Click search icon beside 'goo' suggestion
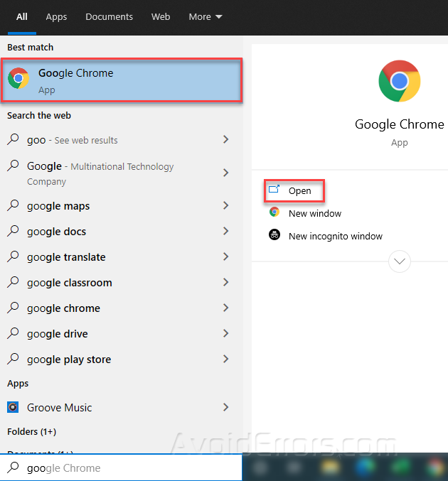 (x=13, y=139)
